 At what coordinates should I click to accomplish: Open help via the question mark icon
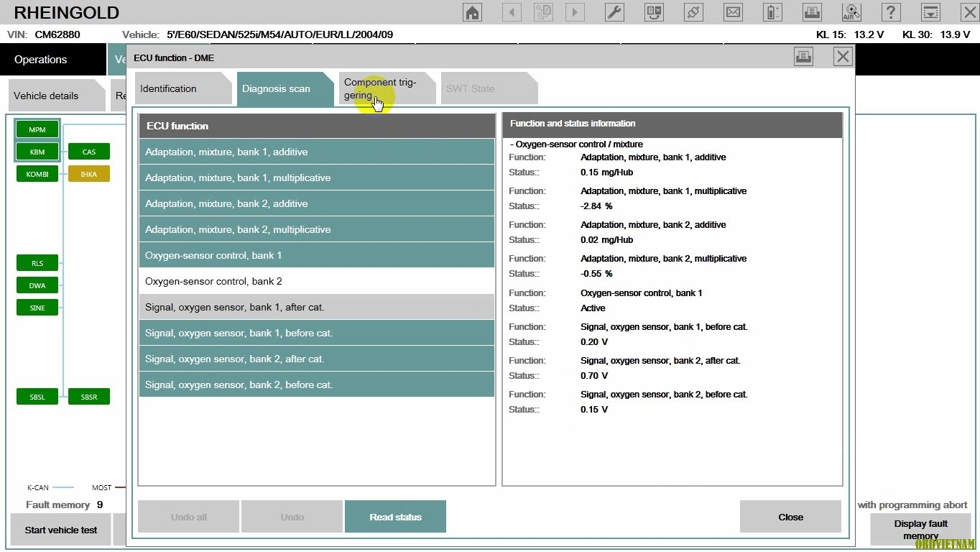[891, 12]
